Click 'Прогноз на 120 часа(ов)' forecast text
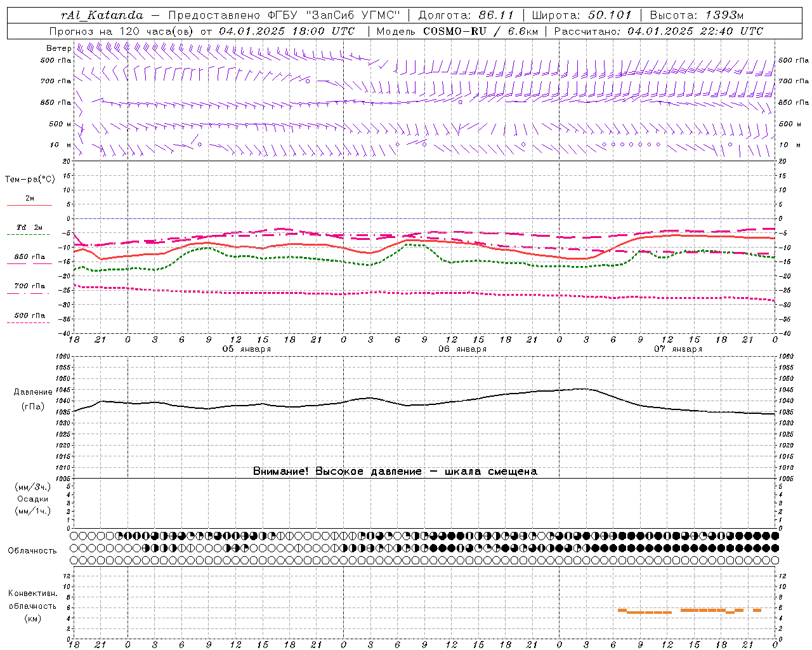The width and height of the screenshot is (812, 650). (x=122, y=31)
